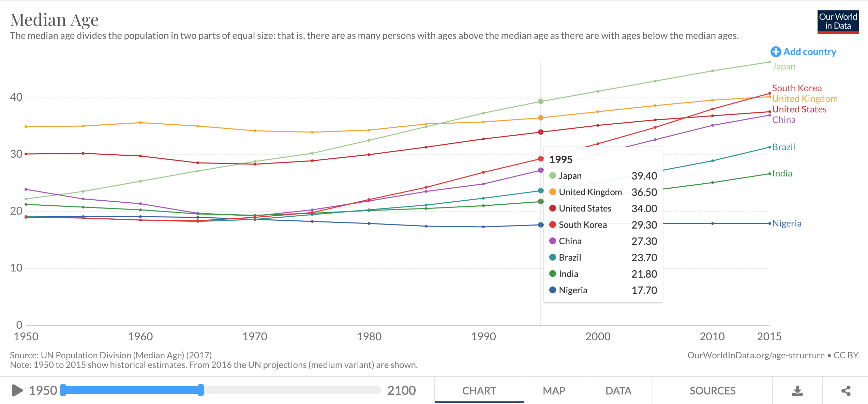Select the Japan line label

(783, 66)
